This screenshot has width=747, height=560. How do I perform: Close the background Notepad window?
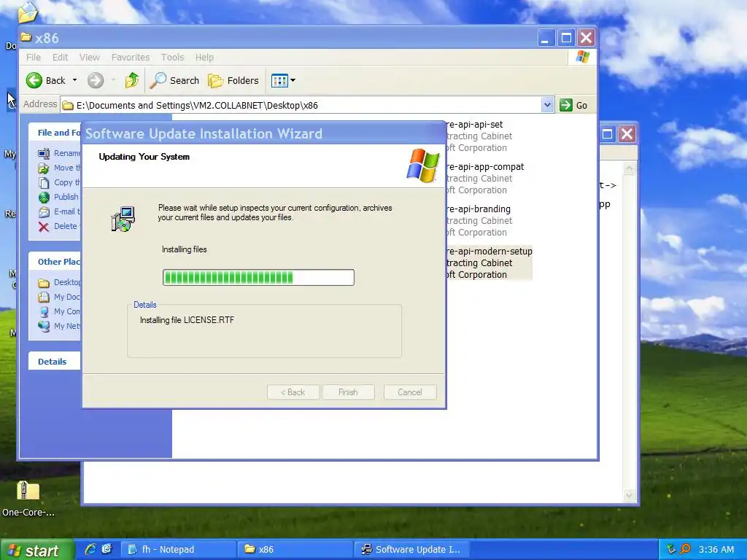pos(627,134)
